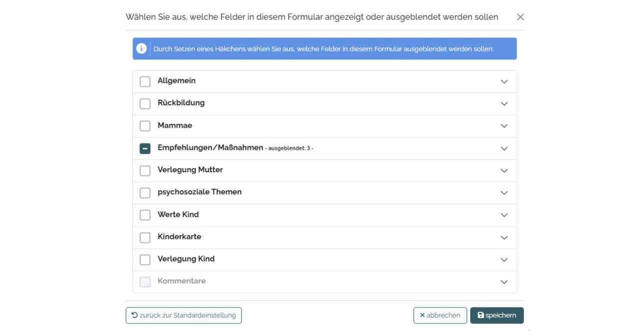
Task: Expand the Kommentare chevron
Action: click(x=504, y=282)
